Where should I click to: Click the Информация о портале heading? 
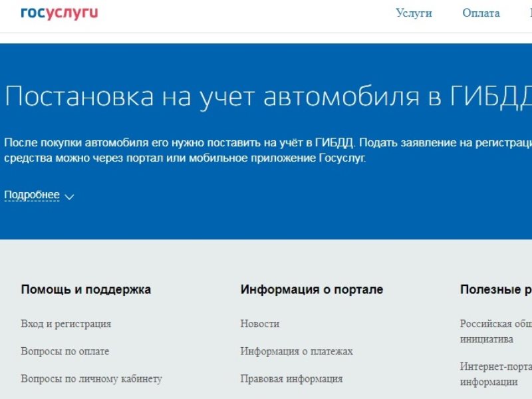point(312,289)
